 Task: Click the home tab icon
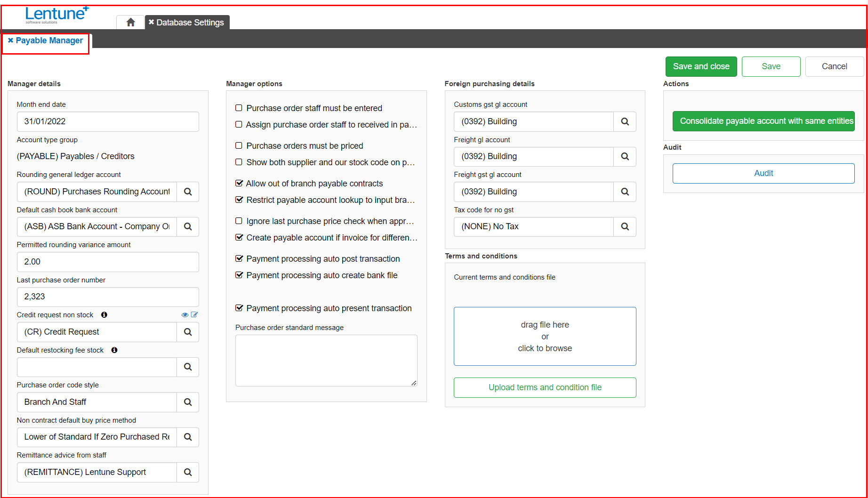click(x=130, y=22)
